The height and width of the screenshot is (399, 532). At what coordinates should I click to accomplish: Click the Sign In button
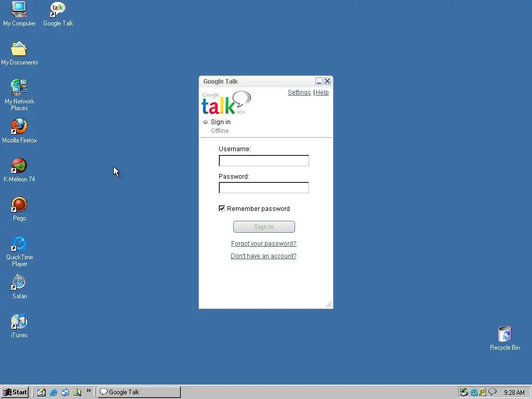coord(264,227)
